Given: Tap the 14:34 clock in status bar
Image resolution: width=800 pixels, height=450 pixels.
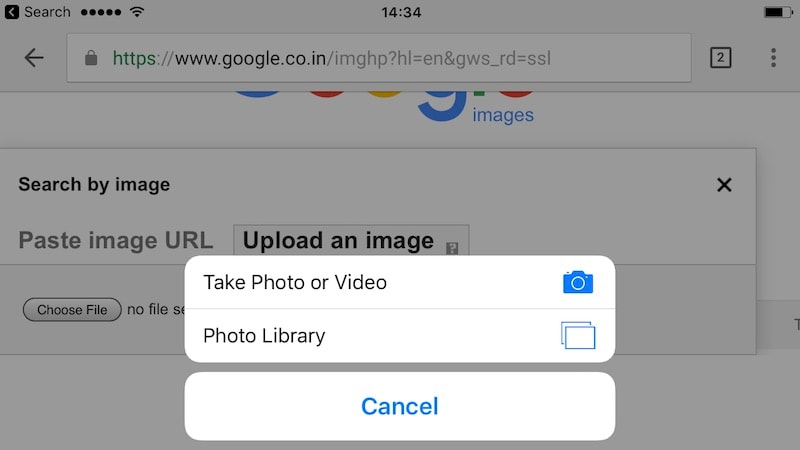Looking at the screenshot, I should 401,12.
